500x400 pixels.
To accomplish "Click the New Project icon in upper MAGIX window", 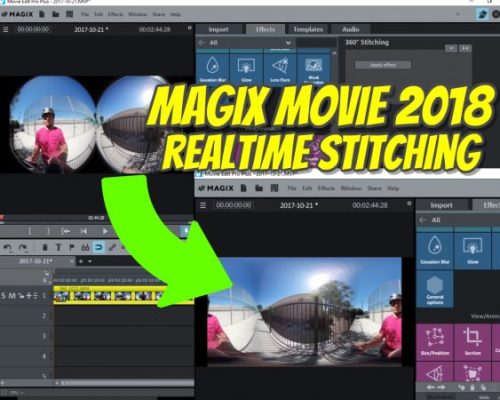I will coord(42,14).
